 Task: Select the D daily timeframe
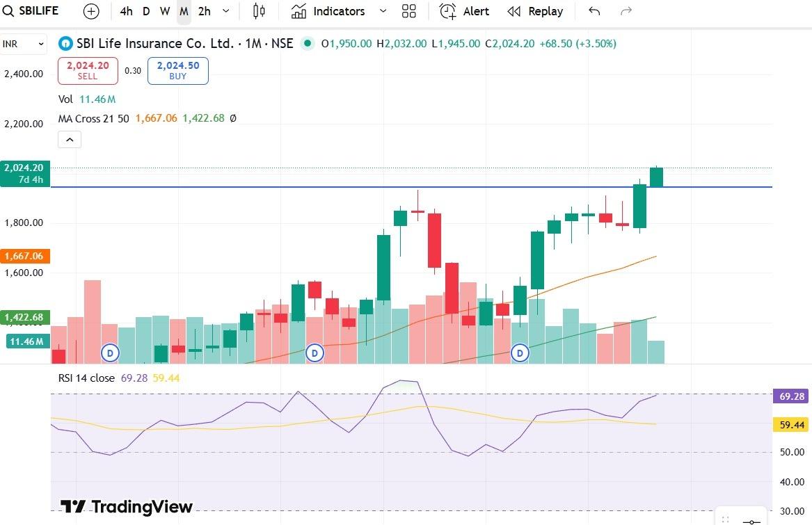146,11
